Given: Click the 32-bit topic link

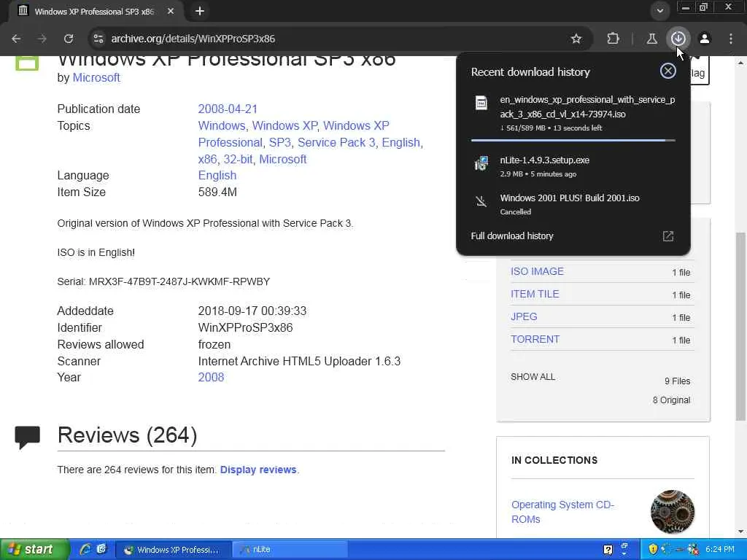Looking at the screenshot, I should point(239,159).
